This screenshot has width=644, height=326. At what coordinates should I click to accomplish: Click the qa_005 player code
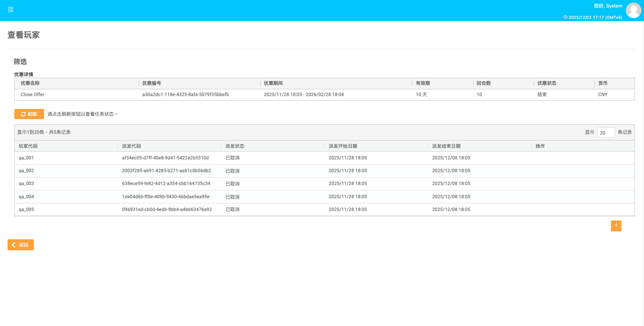[x=26, y=210]
